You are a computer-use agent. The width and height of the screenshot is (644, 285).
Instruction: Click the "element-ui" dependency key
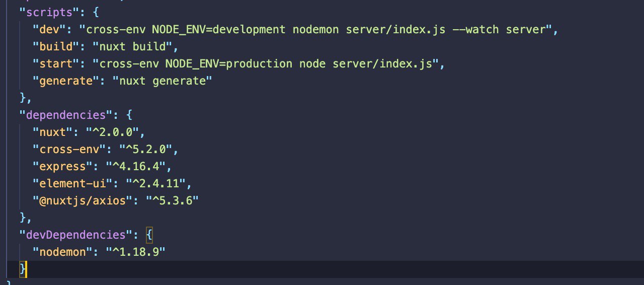coord(72,184)
